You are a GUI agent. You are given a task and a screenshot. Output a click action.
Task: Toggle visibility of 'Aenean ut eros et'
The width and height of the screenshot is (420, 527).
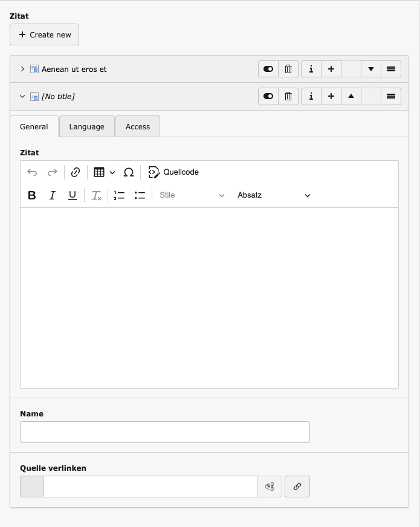coord(268,69)
